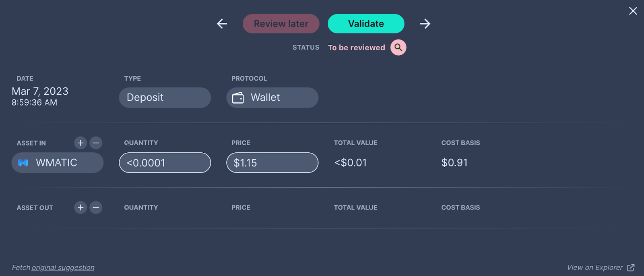Remove an Asset In row with minus
Screen dimensions: 644x276
96,143
